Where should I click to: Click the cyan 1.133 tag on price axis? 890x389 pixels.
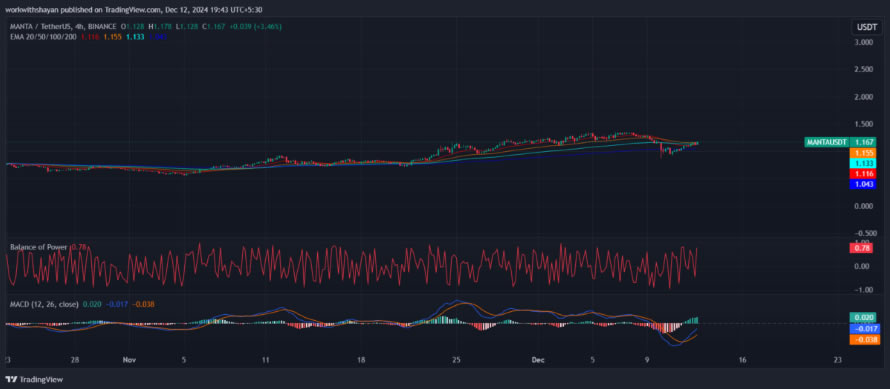(x=862, y=163)
